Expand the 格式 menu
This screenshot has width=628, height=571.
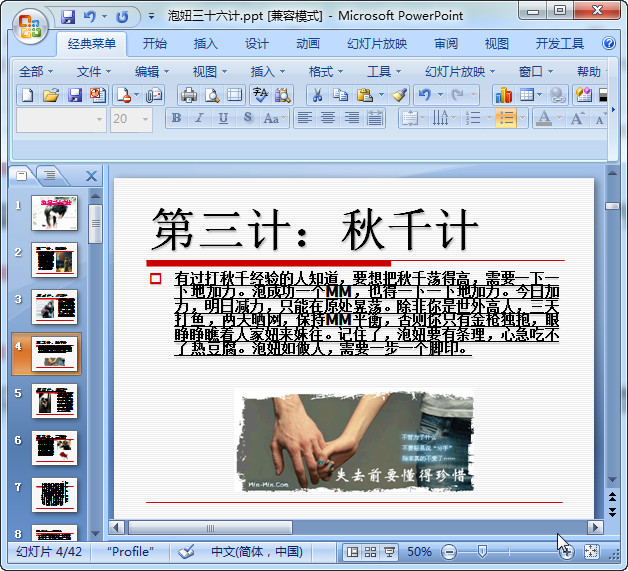click(326, 72)
